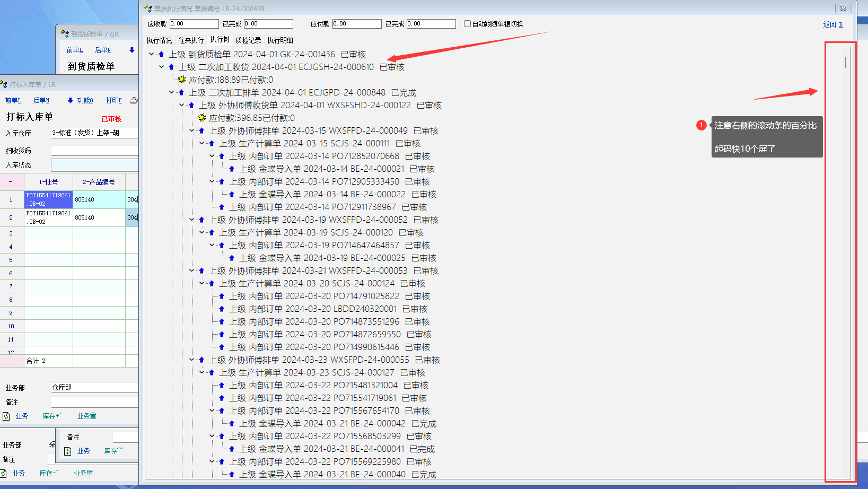Click refresh document icon beside 业务 under 仓库部
This screenshot has width=868, height=489.
[x=6, y=416]
